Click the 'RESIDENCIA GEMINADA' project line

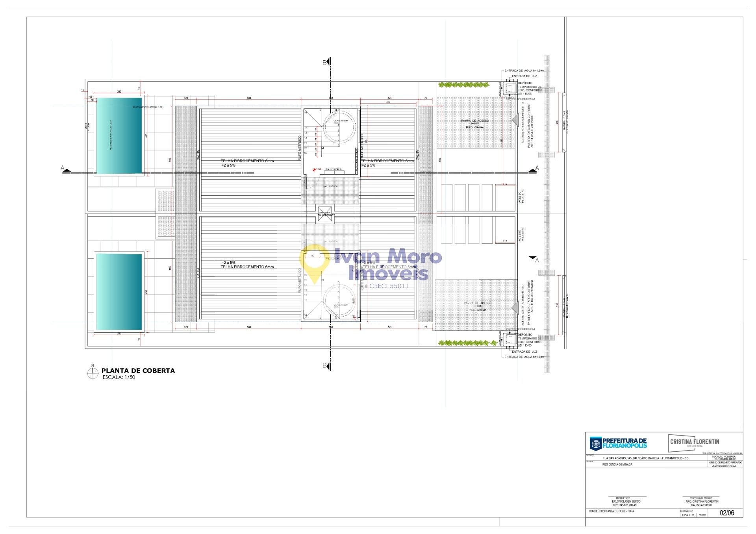click(617, 464)
